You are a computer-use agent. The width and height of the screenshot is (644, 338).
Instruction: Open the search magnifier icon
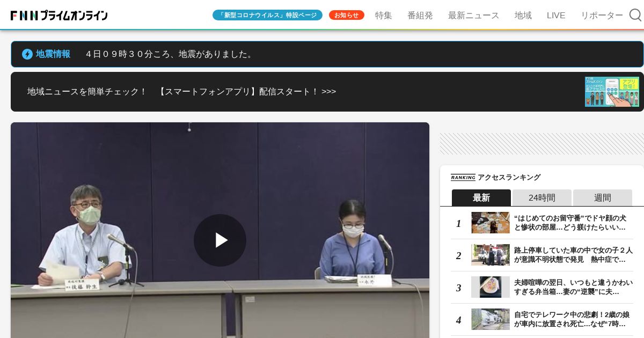[635, 15]
